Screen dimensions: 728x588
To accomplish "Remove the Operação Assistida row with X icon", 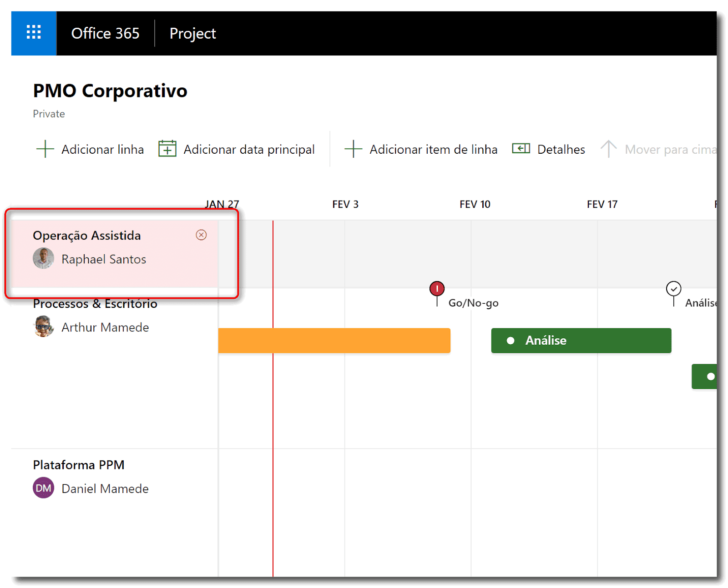I will (201, 235).
